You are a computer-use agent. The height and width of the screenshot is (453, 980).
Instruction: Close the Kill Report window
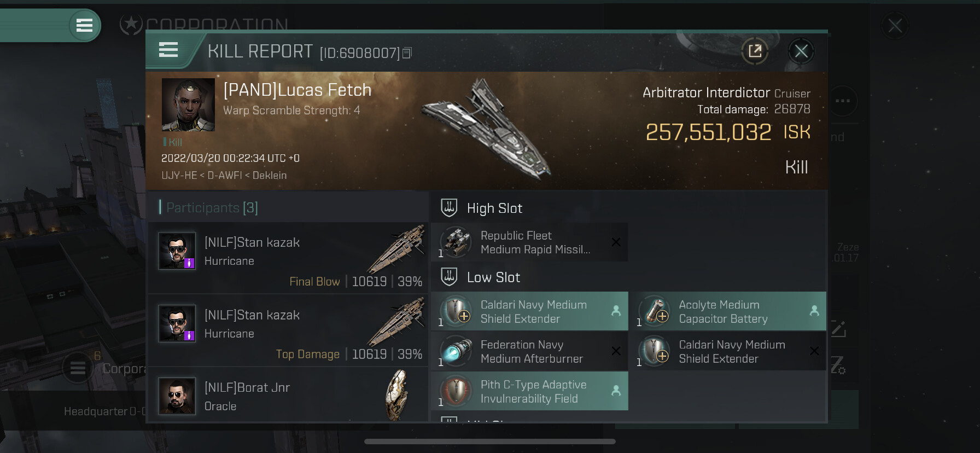[x=801, y=51]
